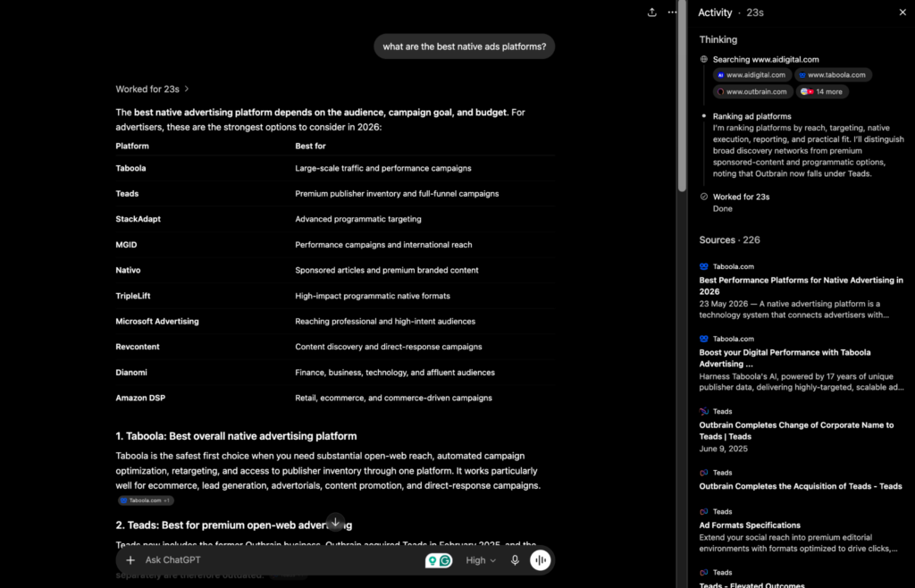Click the globe icon beside Searching

point(704,60)
